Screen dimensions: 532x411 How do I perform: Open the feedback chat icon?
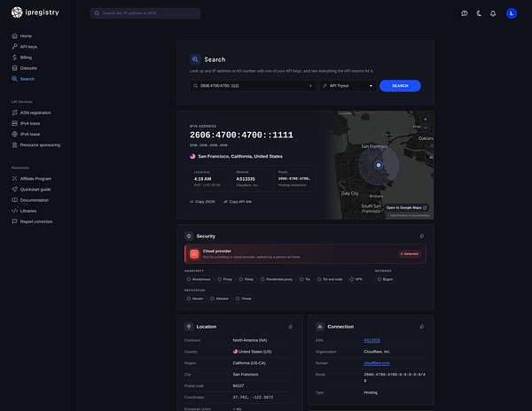tap(465, 13)
